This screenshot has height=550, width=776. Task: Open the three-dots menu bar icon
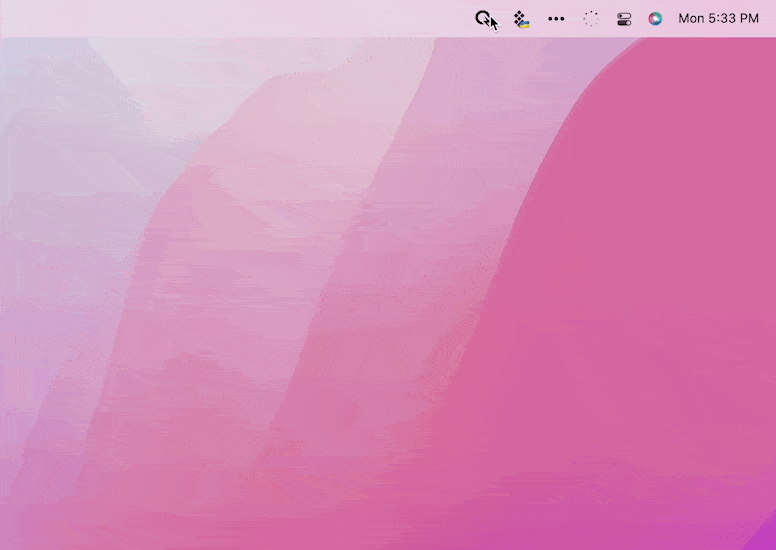click(556, 19)
